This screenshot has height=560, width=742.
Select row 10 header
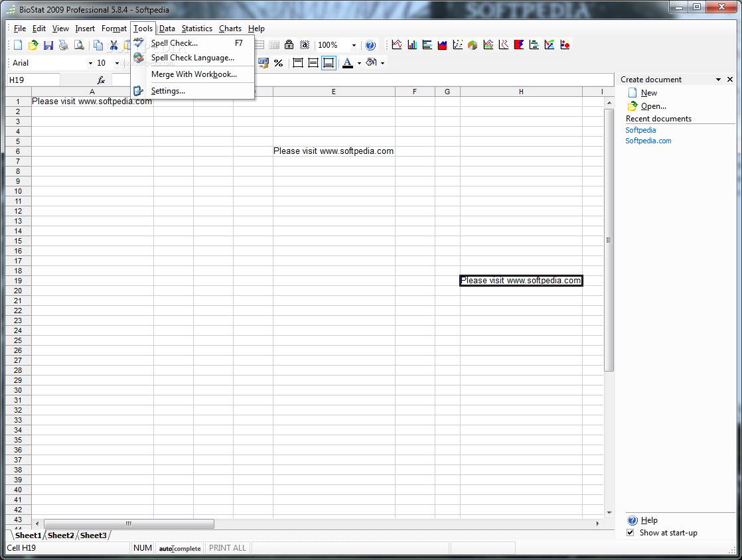18,191
